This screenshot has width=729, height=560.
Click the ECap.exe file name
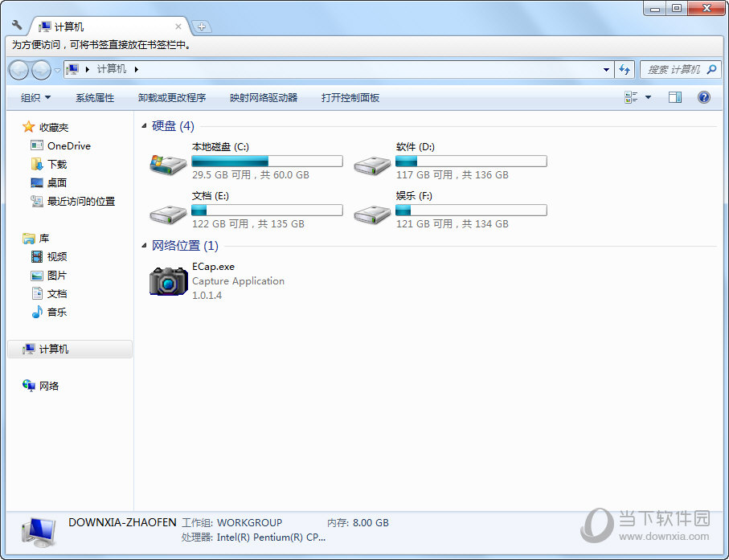coord(214,267)
